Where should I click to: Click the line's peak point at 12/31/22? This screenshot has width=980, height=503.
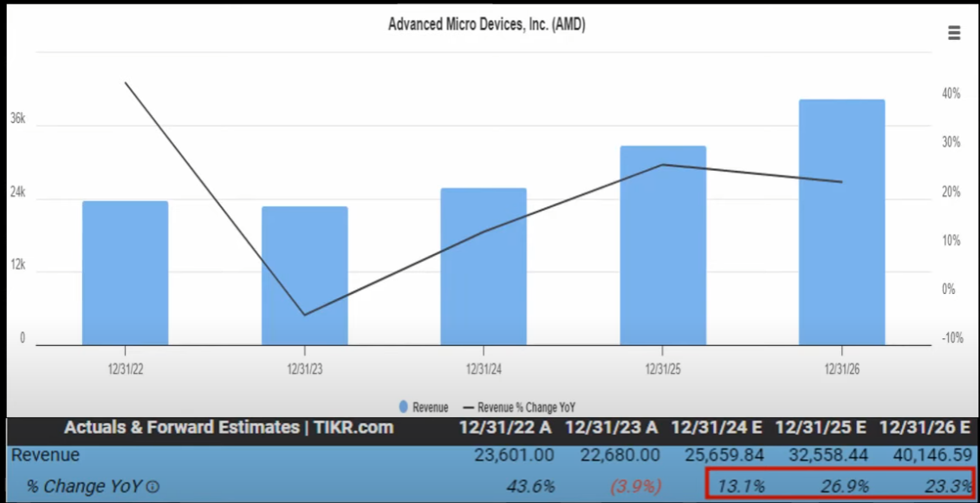126,83
